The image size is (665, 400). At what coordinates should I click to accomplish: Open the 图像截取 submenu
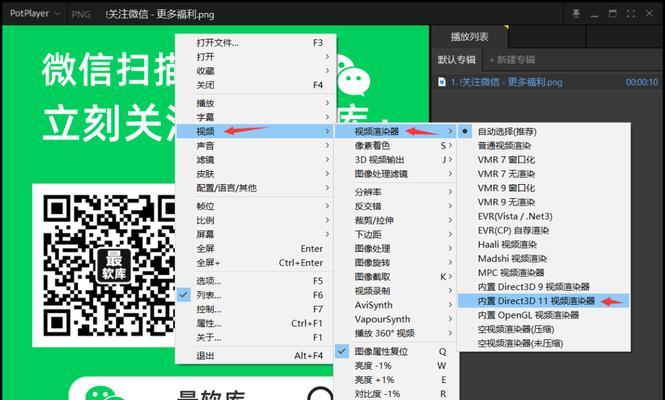click(396, 277)
